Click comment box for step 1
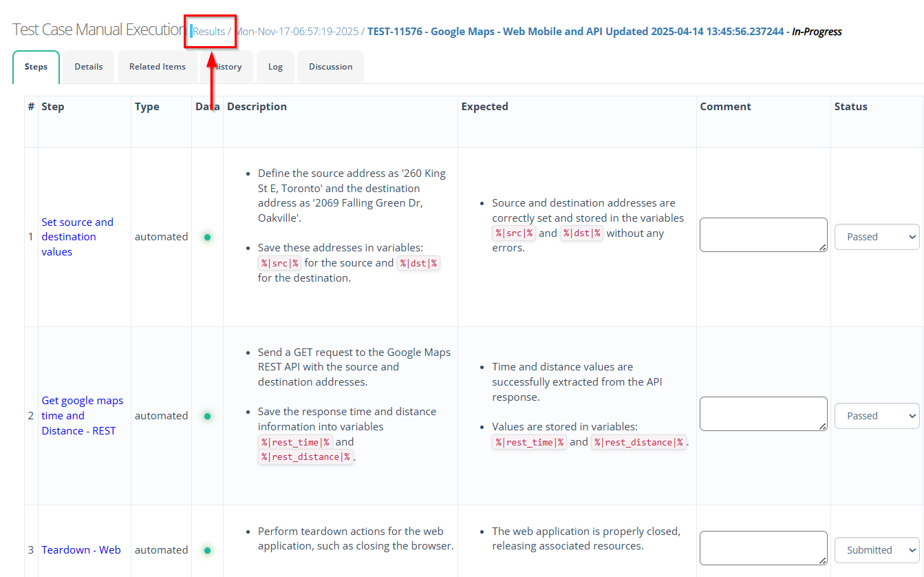The height and width of the screenshot is (577, 924). (x=763, y=235)
